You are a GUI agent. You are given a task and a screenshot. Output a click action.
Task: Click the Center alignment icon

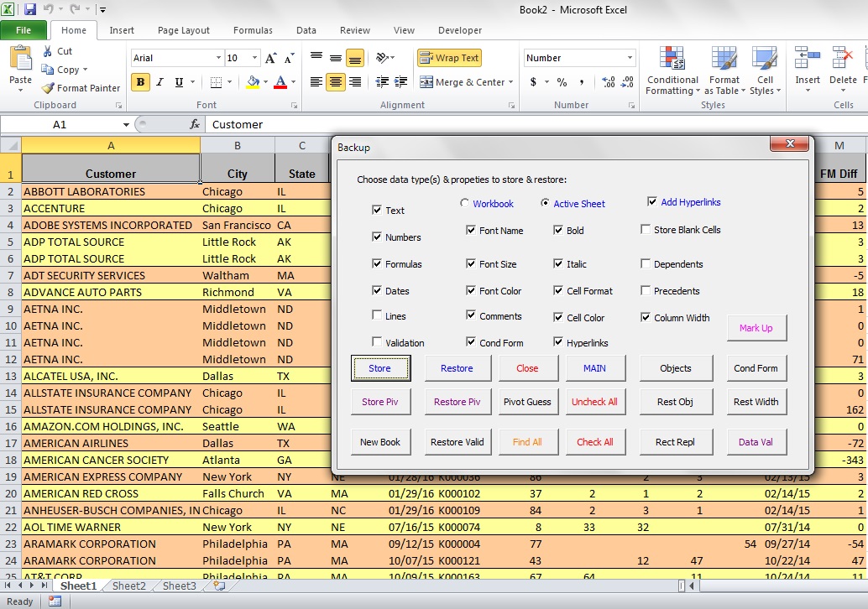coord(336,82)
